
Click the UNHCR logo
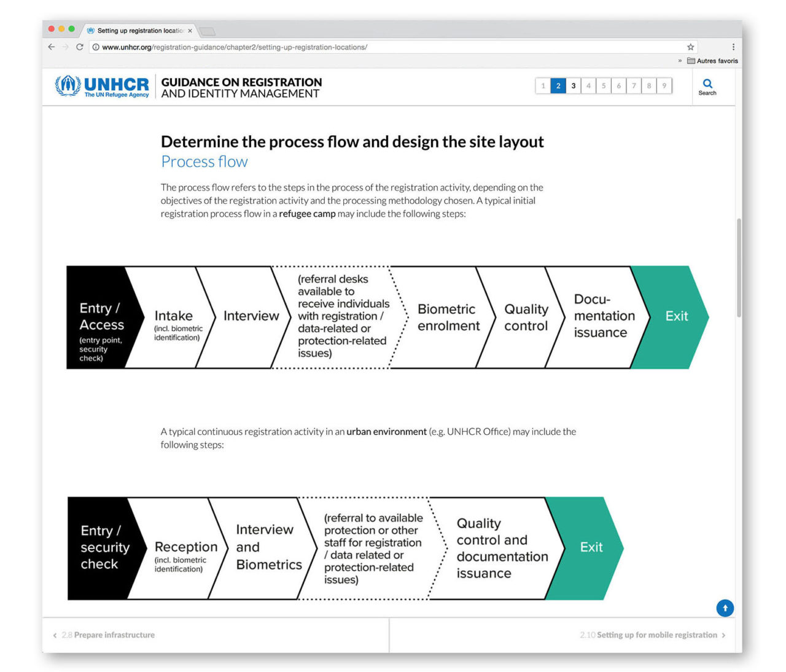tap(102, 87)
